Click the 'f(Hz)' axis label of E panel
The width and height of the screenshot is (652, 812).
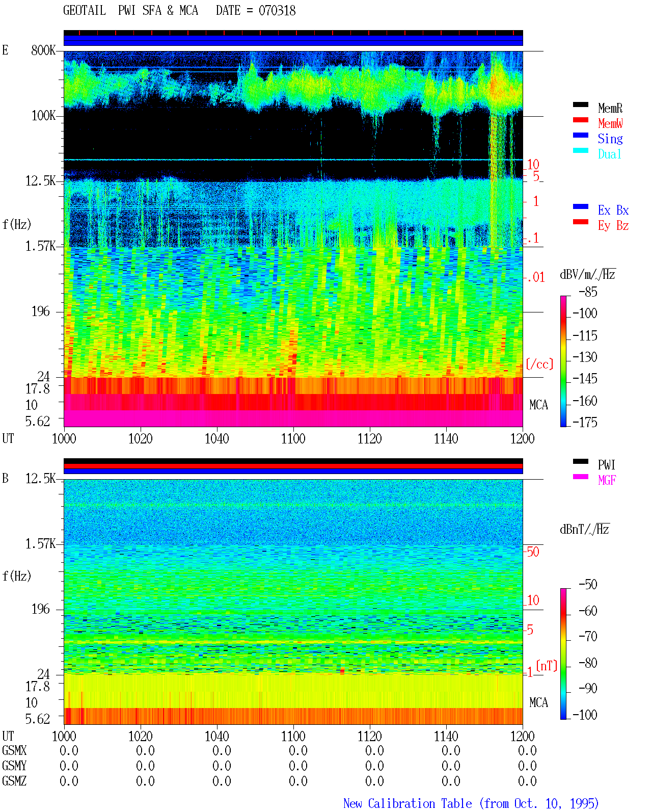(x=16, y=224)
